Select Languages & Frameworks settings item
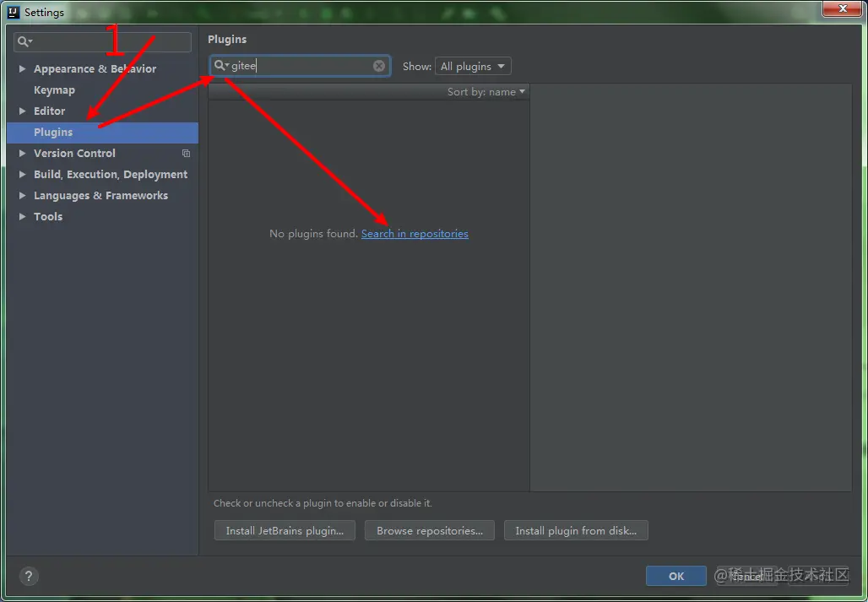The height and width of the screenshot is (602, 868). [x=100, y=195]
